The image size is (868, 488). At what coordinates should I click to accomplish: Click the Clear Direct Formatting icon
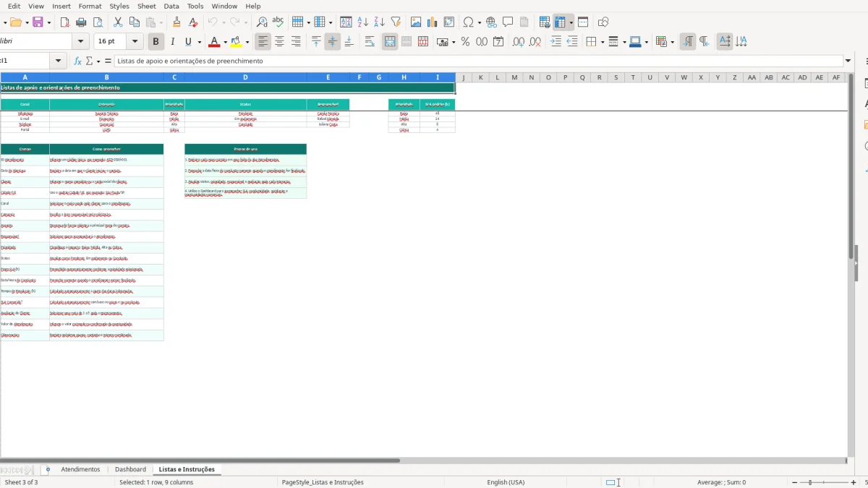click(x=192, y=22)
